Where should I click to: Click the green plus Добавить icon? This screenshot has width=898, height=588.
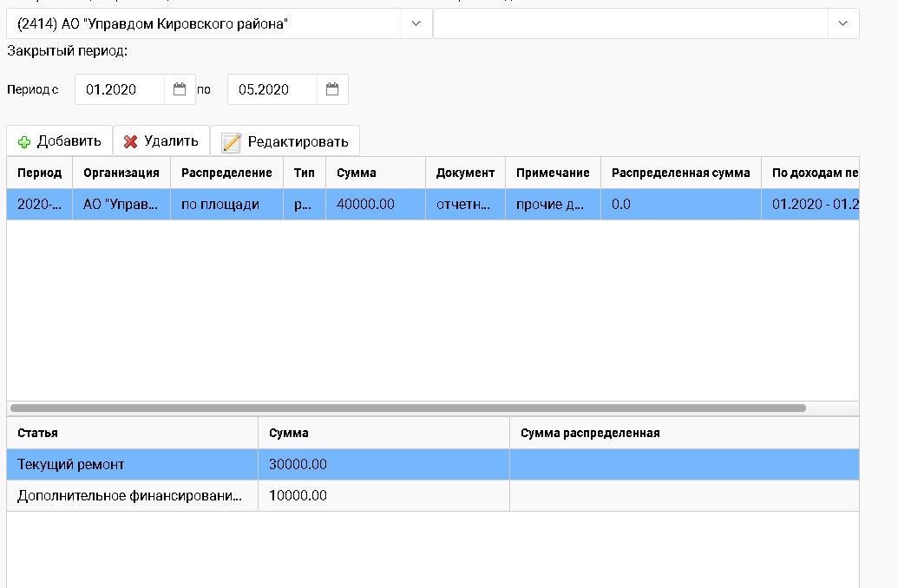coord(24,141)
